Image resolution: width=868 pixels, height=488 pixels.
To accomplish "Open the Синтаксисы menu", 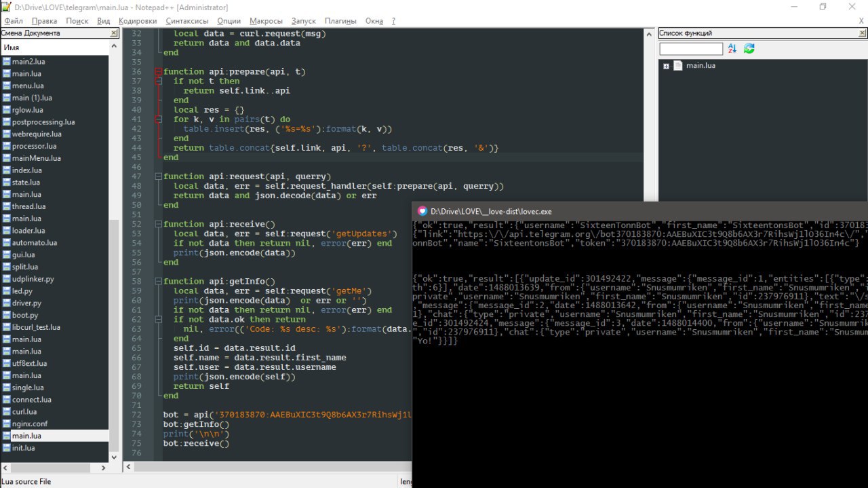I will pyautogui.click(x=186, y=21).
